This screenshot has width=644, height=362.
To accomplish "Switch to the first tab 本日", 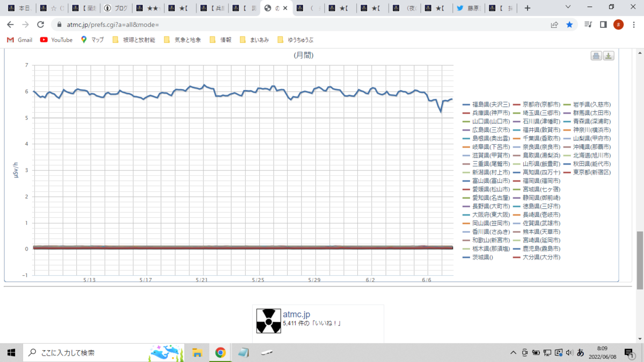I will coord(19,8).
